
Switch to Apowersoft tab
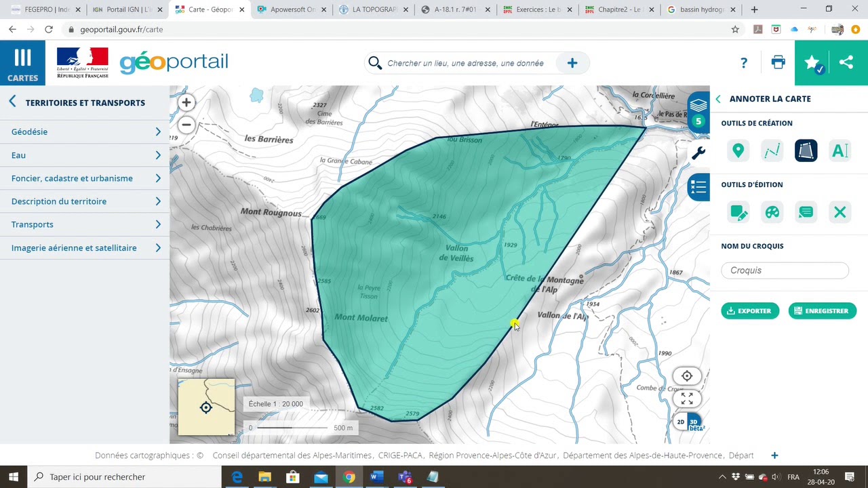tap(292, 9)
